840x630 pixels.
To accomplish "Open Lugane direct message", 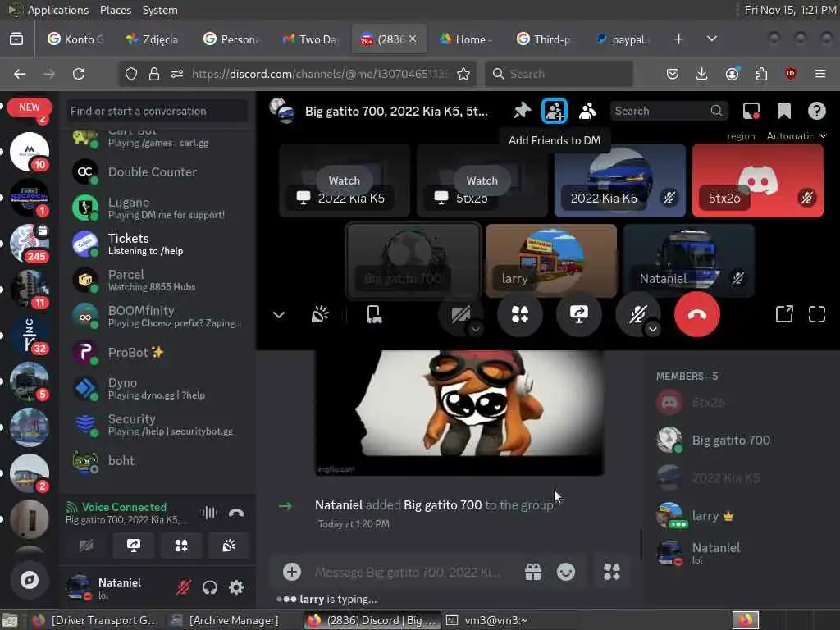I will (x=158, y=208).
